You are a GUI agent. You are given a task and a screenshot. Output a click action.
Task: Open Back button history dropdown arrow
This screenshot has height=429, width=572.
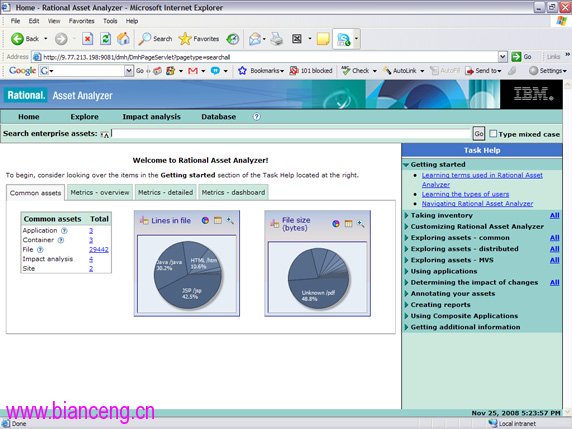[46, 39]
